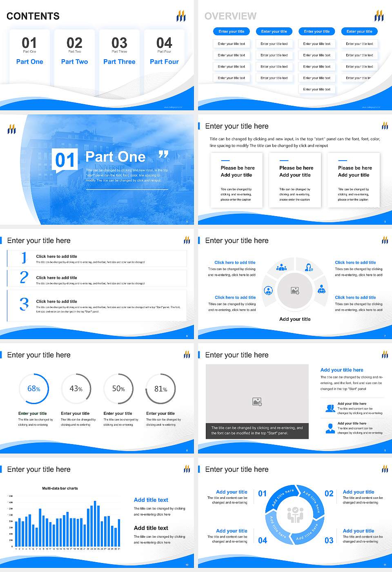Screen dimensions: 392x572
Task: Select the 81% progress circle
Action: pos(161,389)
